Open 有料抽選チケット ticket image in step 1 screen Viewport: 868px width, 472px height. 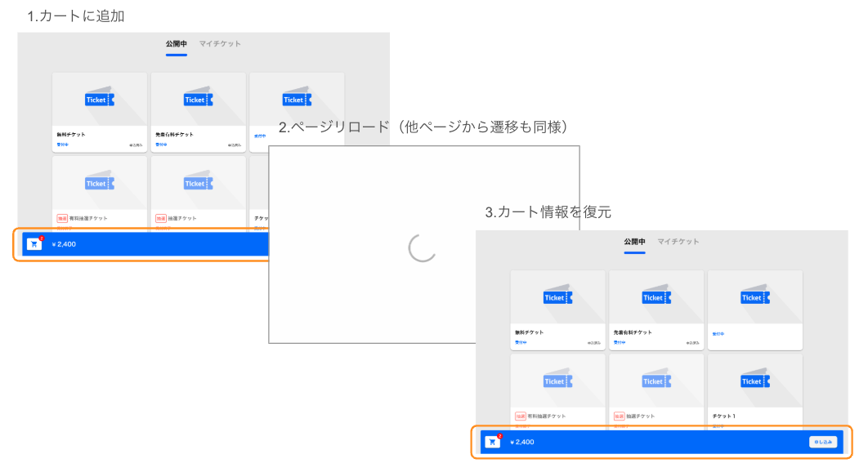pos(100,183)
